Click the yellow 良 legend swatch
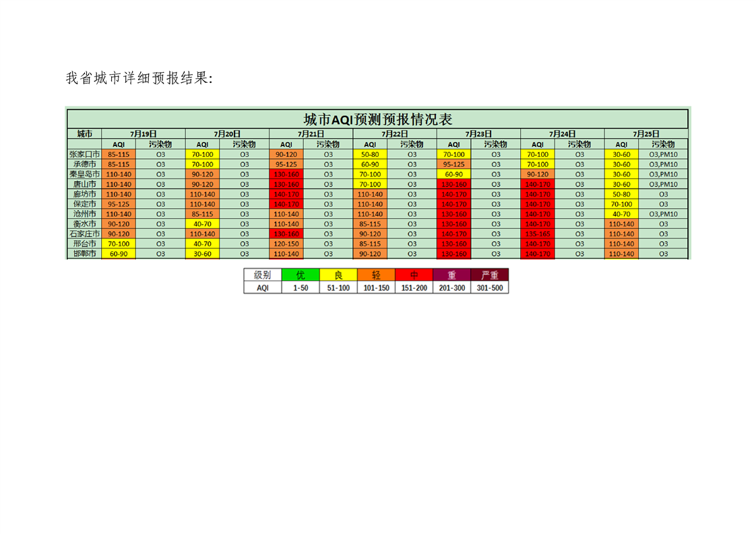 [x=338, y=275]
